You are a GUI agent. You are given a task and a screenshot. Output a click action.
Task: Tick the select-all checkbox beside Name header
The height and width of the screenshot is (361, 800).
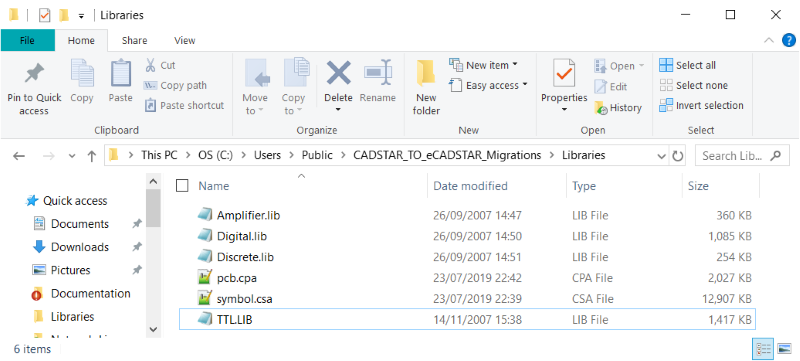pyautogui.click(x=182, y=186)
